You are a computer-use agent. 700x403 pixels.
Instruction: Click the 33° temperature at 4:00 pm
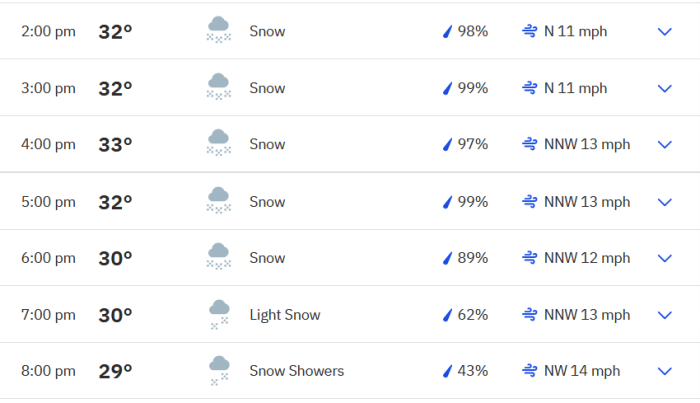(x=115, y=145)
